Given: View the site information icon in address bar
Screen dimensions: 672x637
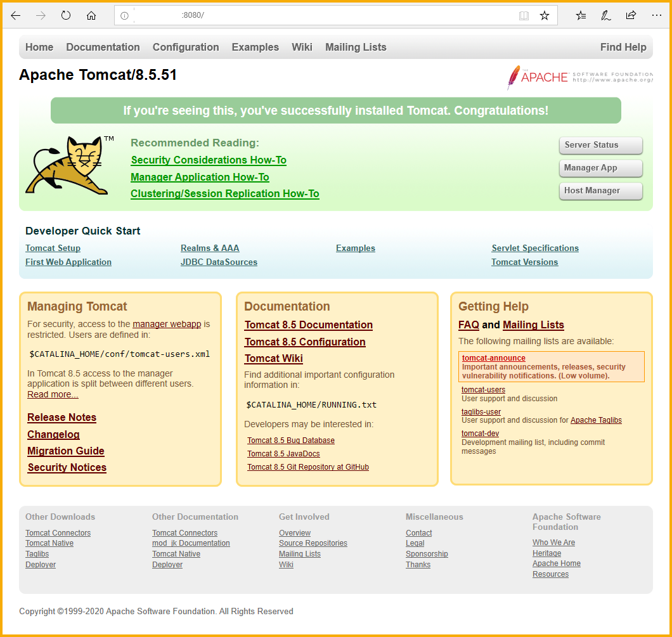Looking at the screenshot, I should click(x=124, y=16).
